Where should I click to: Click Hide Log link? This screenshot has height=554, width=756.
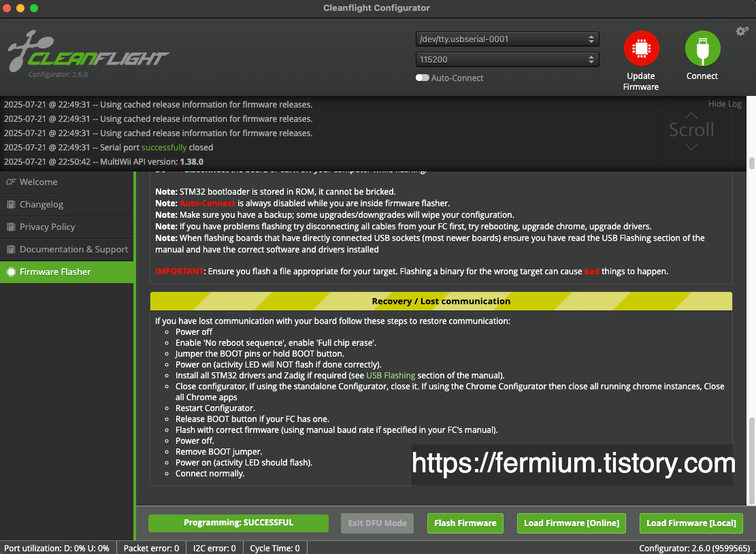[725, 103]
